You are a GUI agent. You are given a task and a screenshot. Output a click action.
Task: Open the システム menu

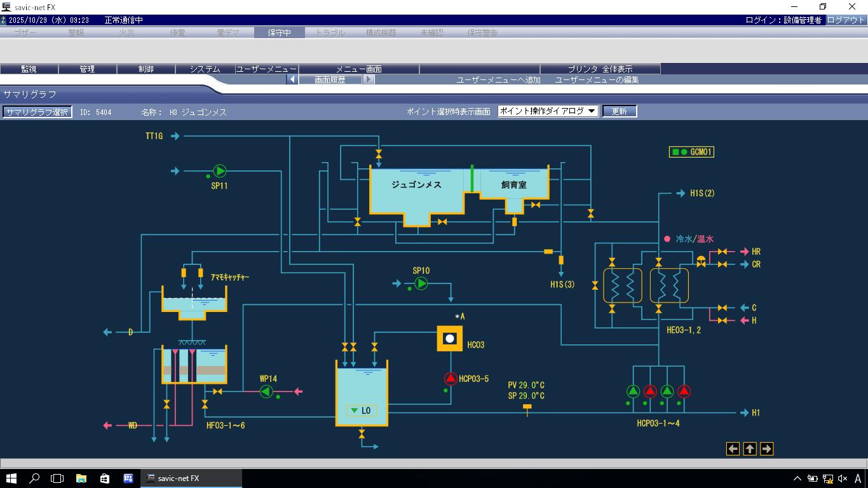point(205,69)
